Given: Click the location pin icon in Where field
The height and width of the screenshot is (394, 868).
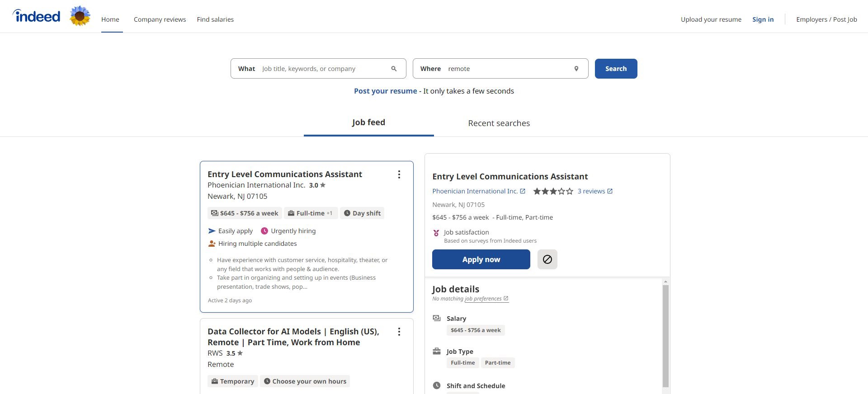Looking at the screenshot, I should (x=576, y=69).
